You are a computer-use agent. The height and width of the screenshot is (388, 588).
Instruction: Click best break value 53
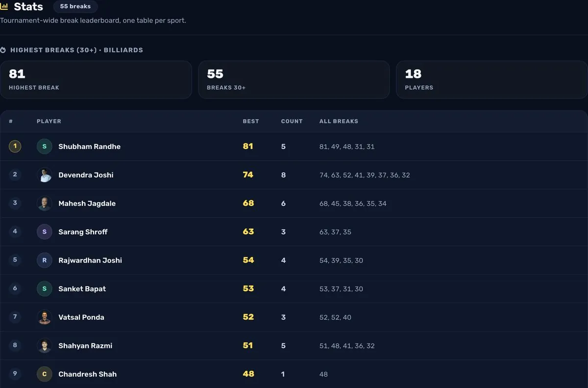(248, 289)
